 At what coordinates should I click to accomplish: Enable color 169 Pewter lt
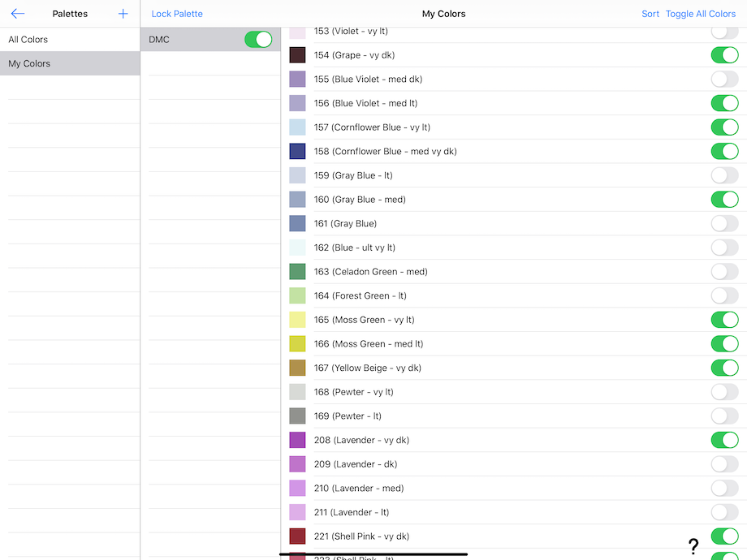coord(724,416)
